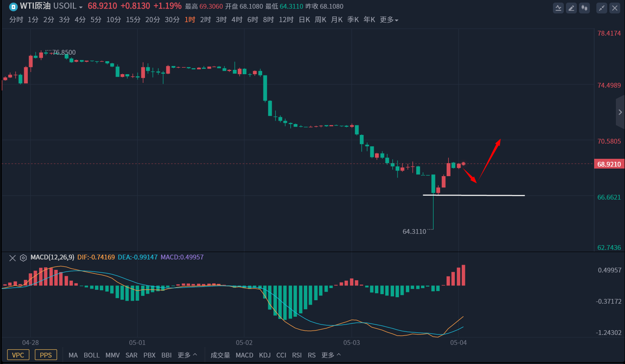The width and height of the screenshot is (625, 364).
Task: Click the shrink fullscreen arrows icon
Action: [602, 8]
